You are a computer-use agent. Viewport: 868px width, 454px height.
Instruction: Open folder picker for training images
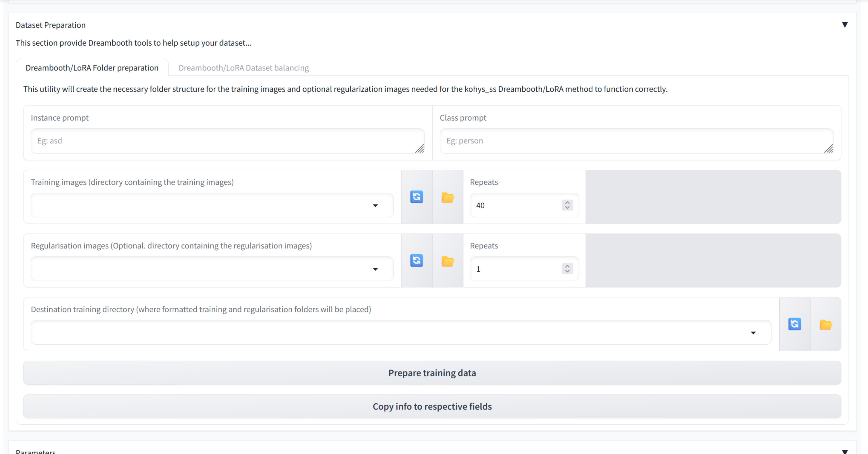448,197
